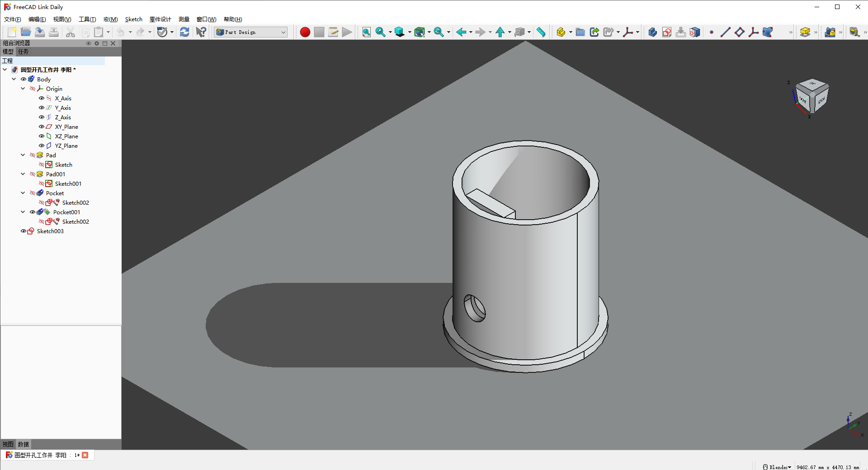The width and height of the screenshot is (868, 470).
Task: Click the datum line tool icon
Action: point(725,32)
